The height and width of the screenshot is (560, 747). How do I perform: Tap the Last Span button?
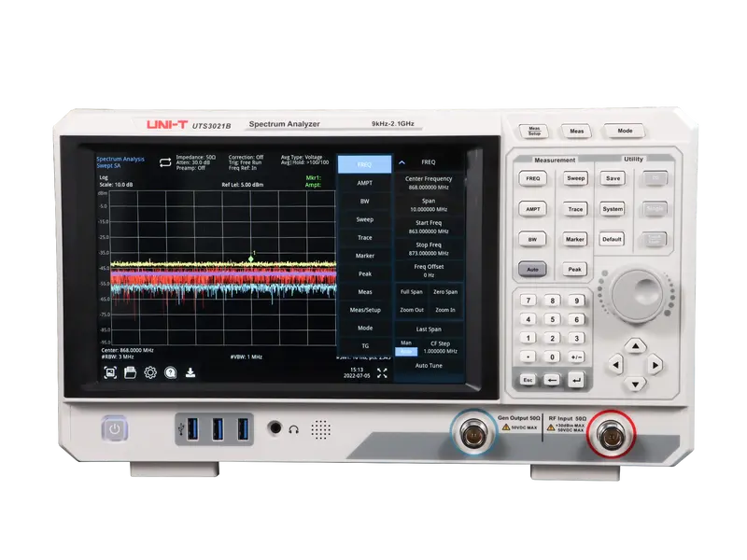[429, 329]
